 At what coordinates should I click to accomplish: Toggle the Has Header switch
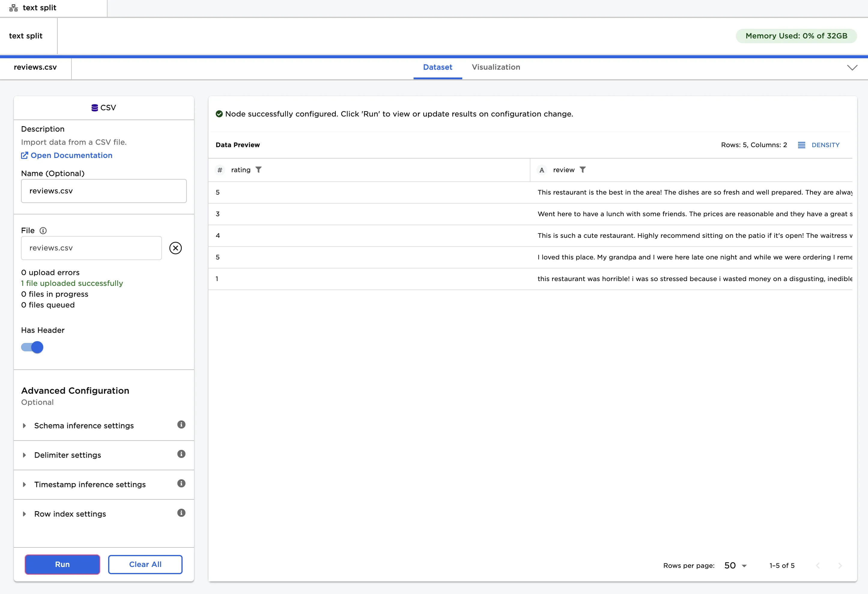[x=32, y=347]
